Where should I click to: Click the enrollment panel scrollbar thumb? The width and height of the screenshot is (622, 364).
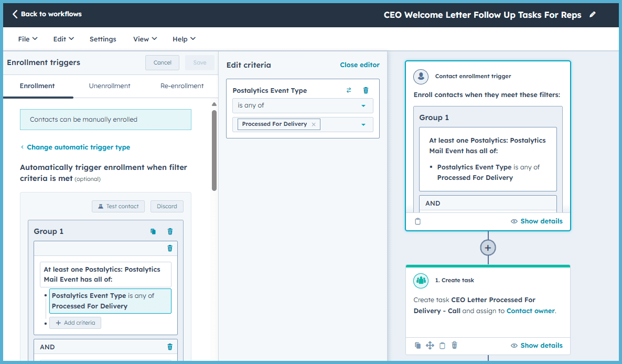(x=214, y=151)
